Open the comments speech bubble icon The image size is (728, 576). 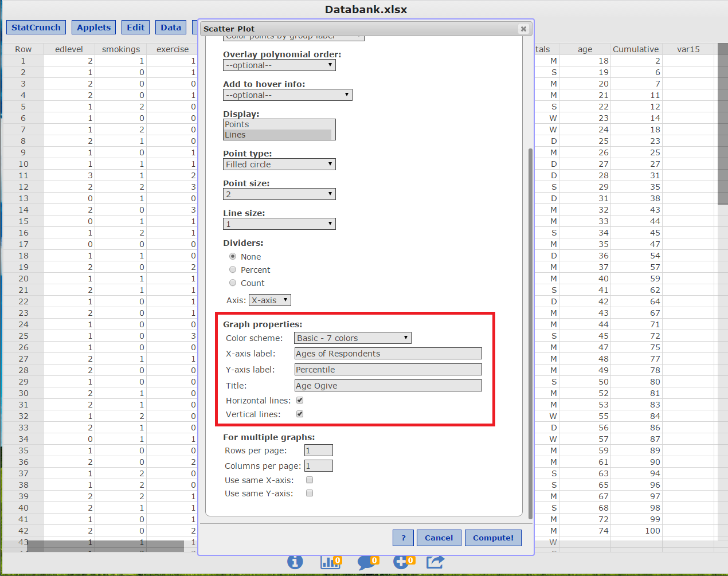coord(367,562)
